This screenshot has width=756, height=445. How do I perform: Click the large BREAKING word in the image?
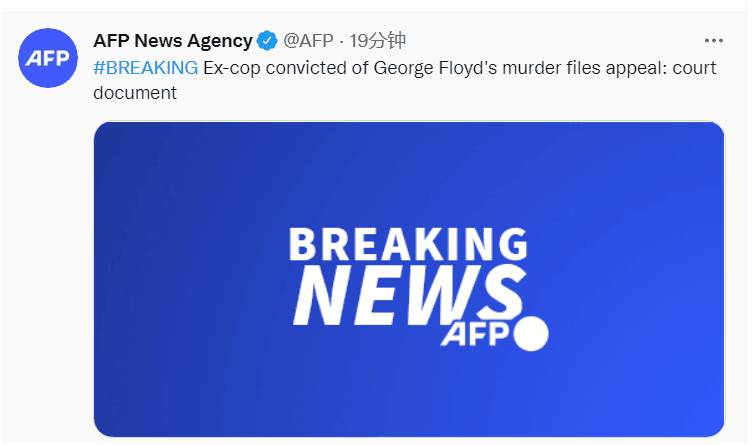[x=408, y=244]
